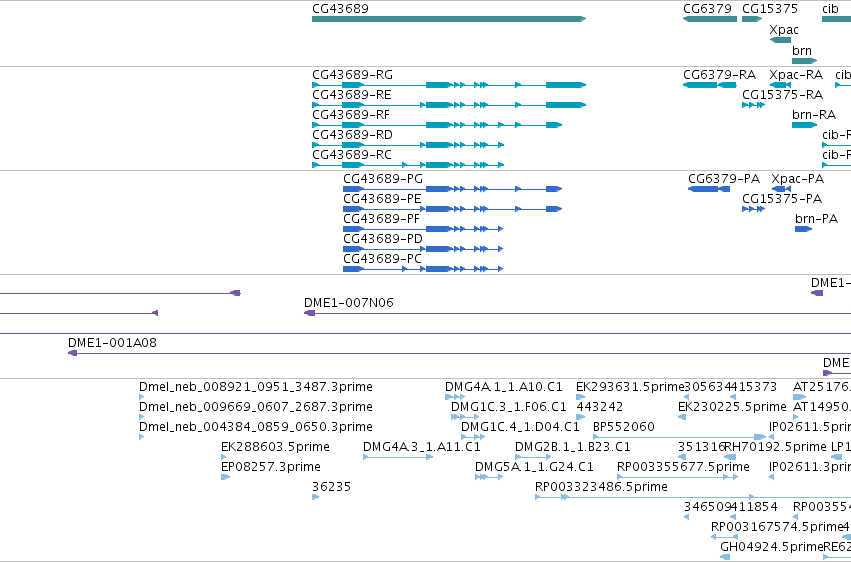
Task: Click the DMG5A.1_1.G24.C1 label
Action: [x=534, y=467]
